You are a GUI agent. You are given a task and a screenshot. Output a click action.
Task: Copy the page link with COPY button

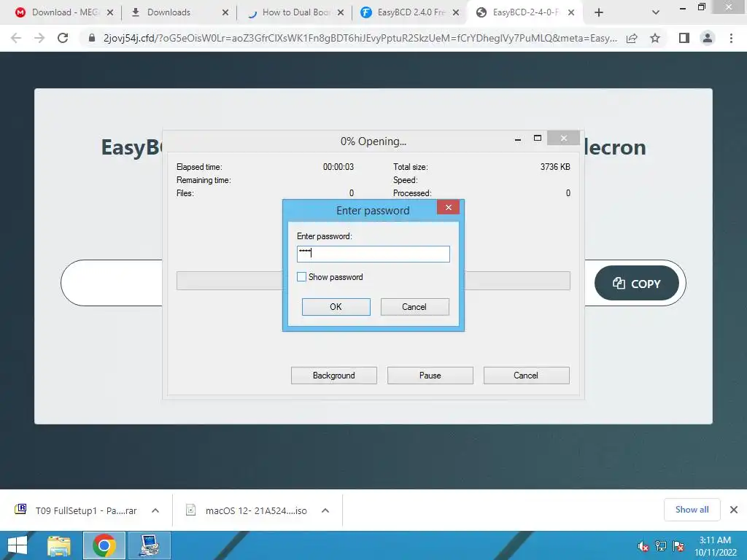[636, 284]
